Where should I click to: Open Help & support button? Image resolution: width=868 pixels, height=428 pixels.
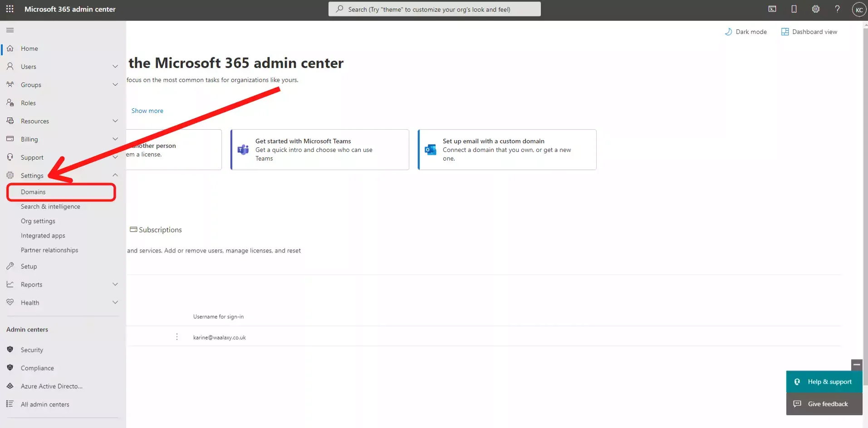[x=824, y=382]
